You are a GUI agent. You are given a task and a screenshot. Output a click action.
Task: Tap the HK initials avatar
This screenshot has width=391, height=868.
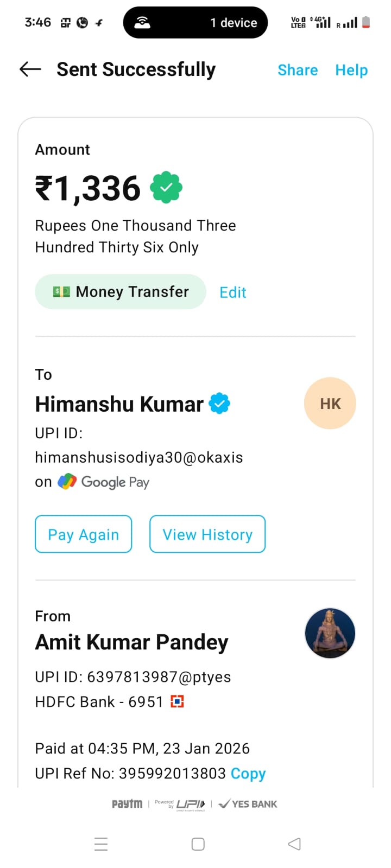tap(330, 404)
